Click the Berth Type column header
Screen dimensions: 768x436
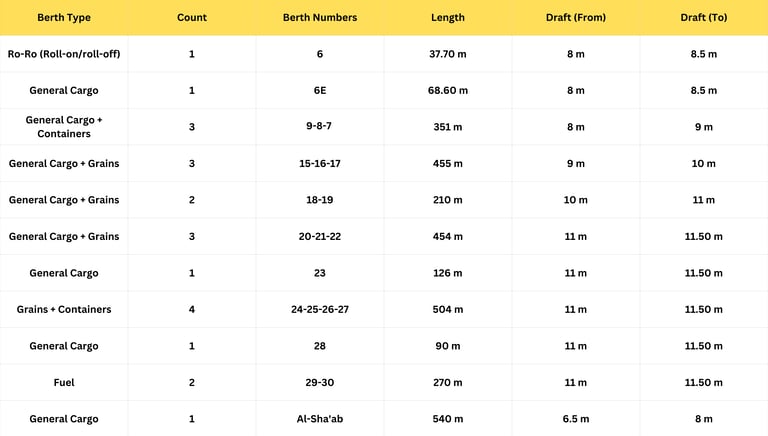coord(64,18)
